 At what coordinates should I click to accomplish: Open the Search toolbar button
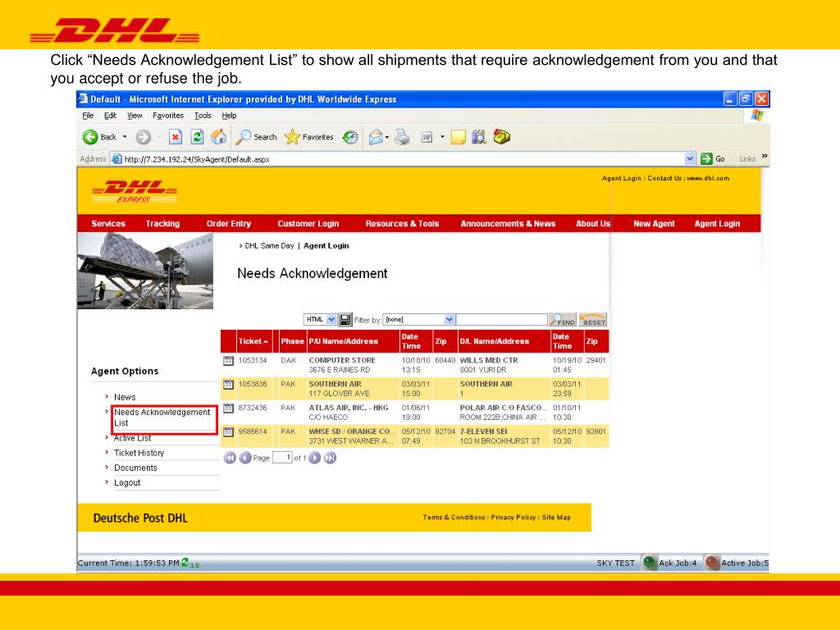pyautogui.click(x=257, y=137)
